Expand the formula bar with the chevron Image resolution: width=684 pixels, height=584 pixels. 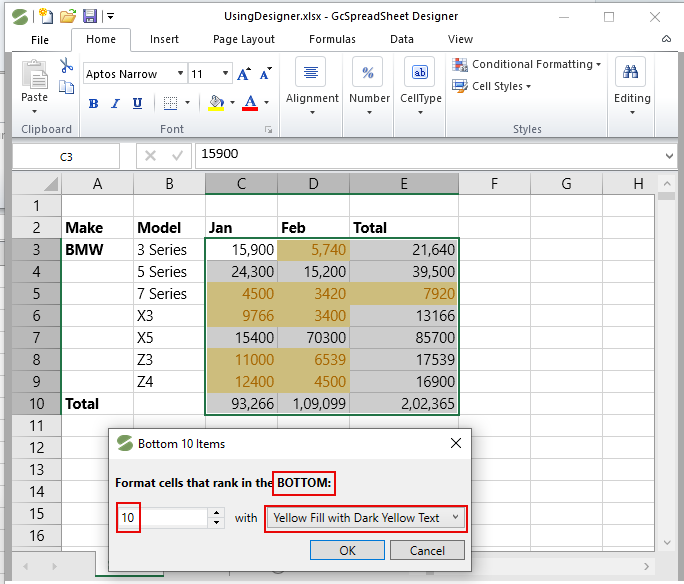(669, 156)
